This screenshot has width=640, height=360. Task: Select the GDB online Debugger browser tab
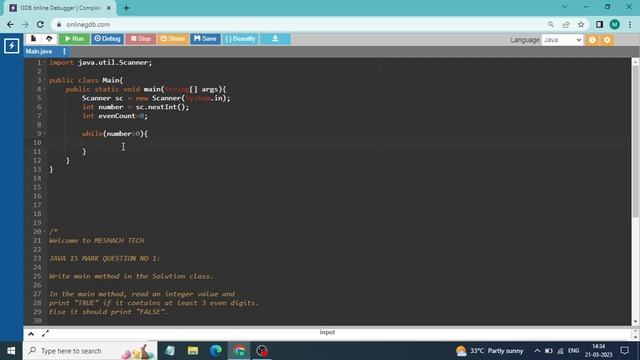60,8
